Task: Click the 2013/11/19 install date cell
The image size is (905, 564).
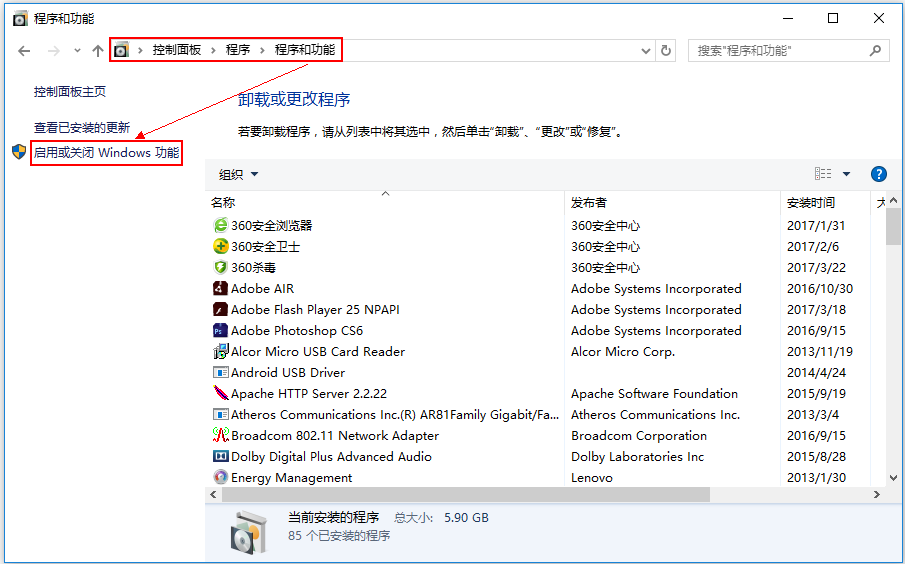Action: (x=820, y=352)
